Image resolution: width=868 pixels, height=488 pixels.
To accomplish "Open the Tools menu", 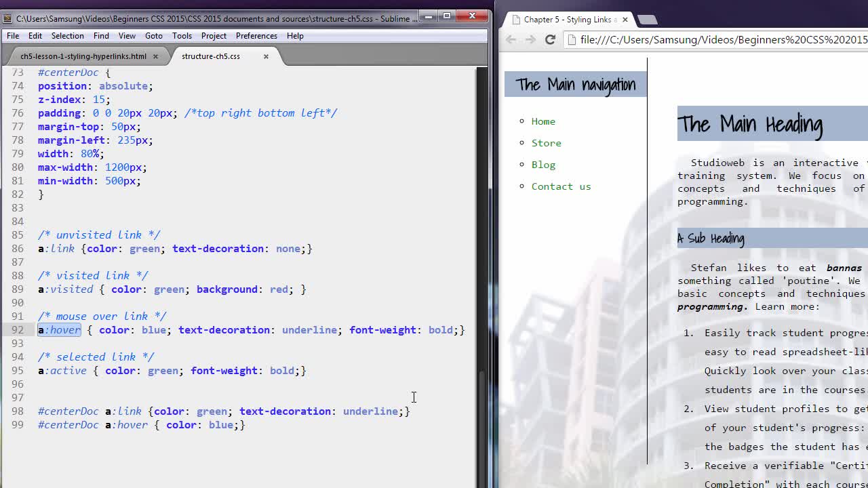I will [182, 36].
